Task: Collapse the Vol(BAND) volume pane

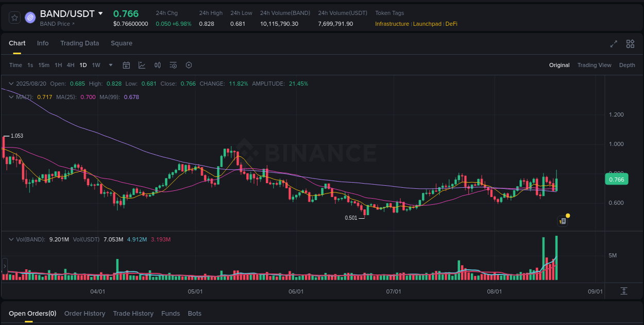Action: [x=11, y=239]
